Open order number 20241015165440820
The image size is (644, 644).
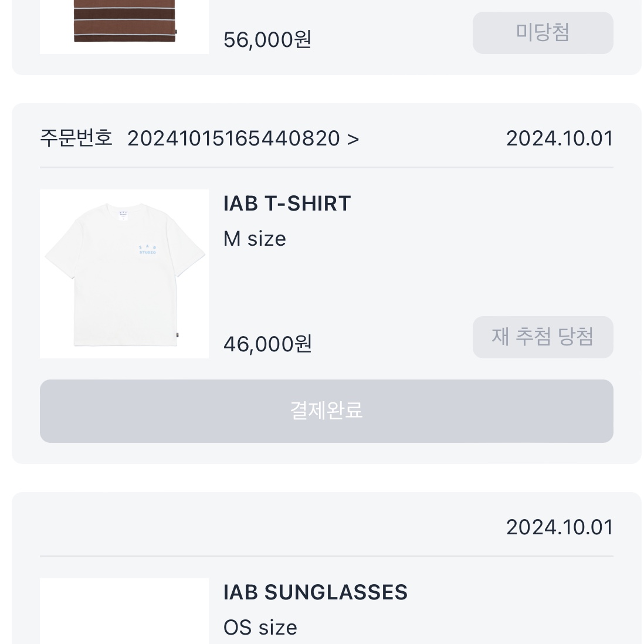[233, 139]
